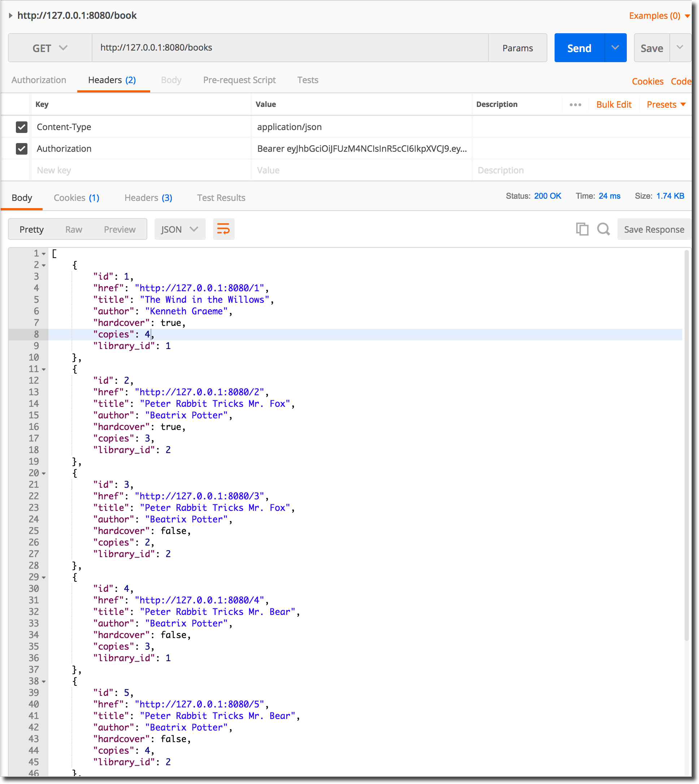Expand the request title disclosure triangle
Viewport: 699px width, 784px height.
(x=11, y=16)
